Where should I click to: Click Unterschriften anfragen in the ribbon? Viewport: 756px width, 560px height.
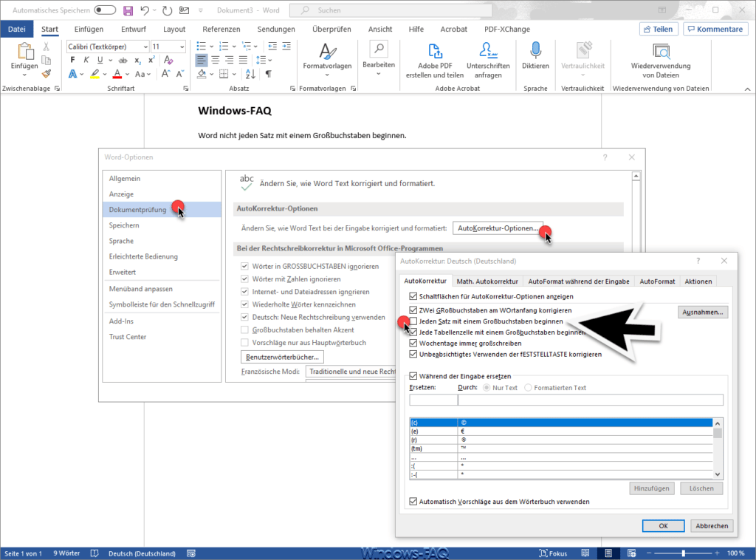coord(488,61)
